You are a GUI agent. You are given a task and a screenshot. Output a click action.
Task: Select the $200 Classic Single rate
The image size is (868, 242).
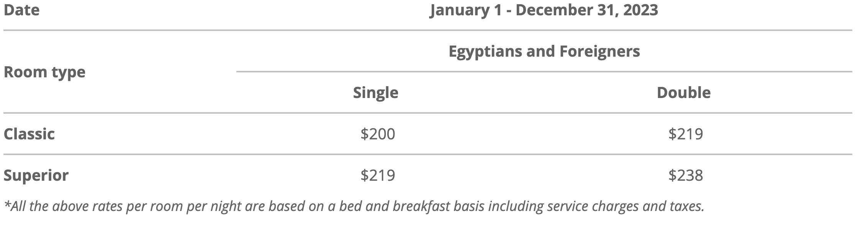tap(378, 134)
